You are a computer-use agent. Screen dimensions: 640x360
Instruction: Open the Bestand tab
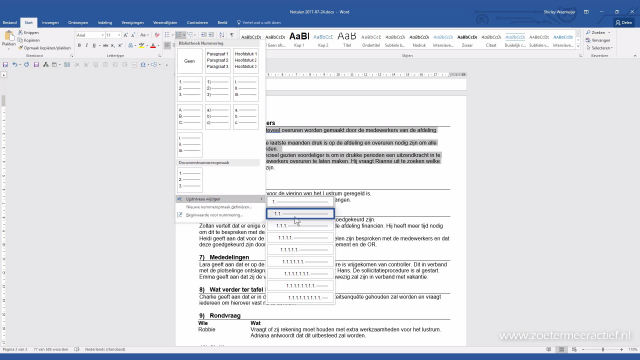[10, 22]
